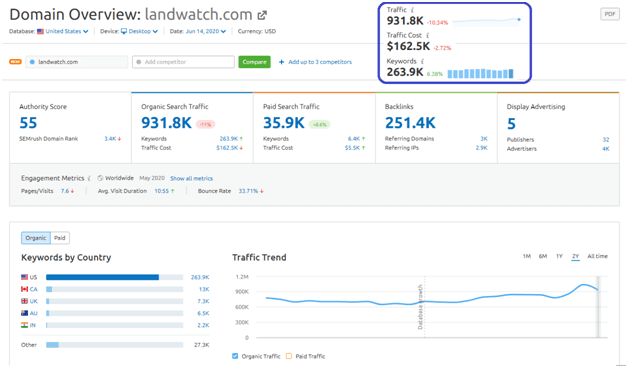This screenshot has width=628, height=368.
Task: Select the 2Y traffic trend range
Action: coord(576,256)
